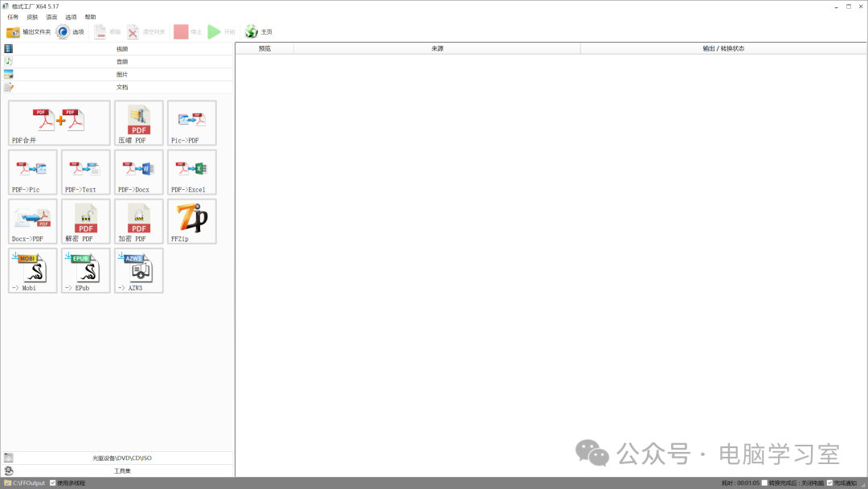Click the 输出文件夹 output folder button
The image size is (868, 489).
(x=28, y=32)
